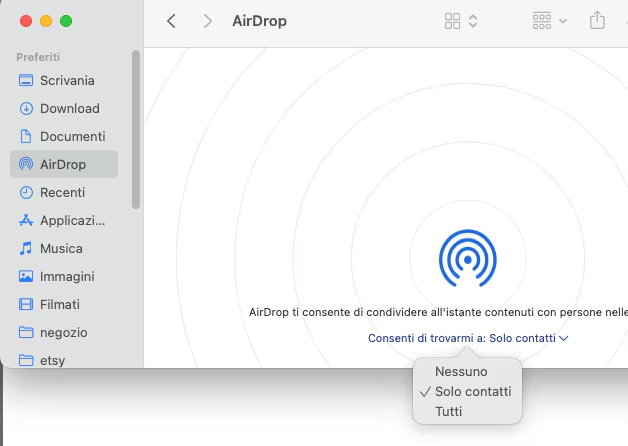Open Applicazi... in the sidebar
The width and height of the screenshot is (628, 446).
tap(72, 221)
